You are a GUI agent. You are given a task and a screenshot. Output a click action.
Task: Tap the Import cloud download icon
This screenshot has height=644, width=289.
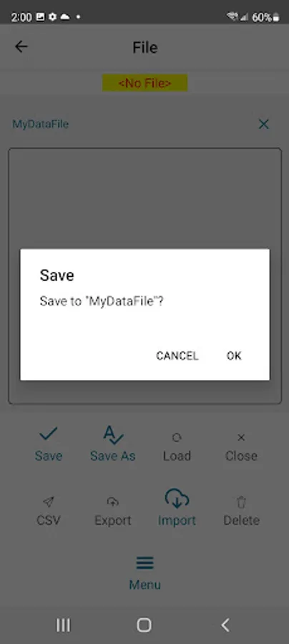pyautogui.click(x=177, y=498)
